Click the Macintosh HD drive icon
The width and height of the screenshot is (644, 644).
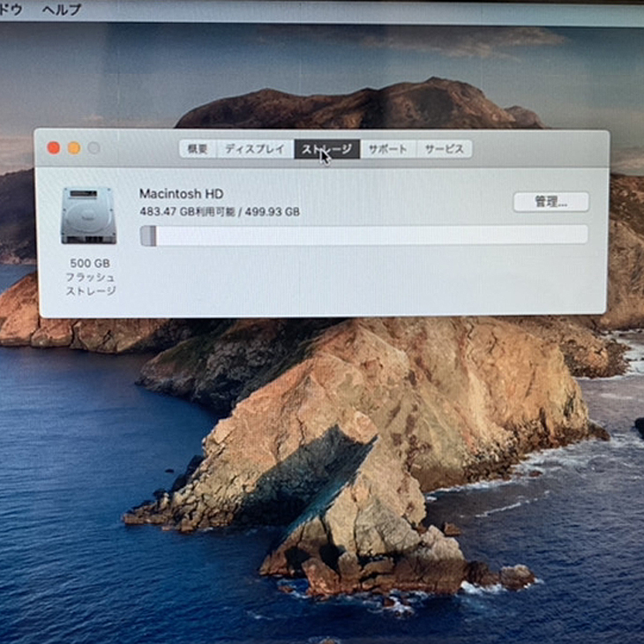(88, 216)
